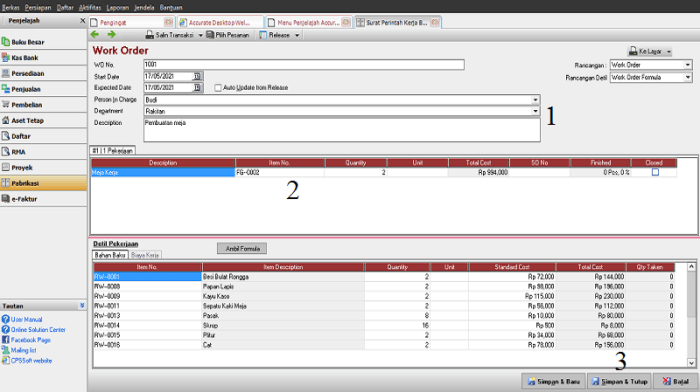Open Bantuan menu
The height and width of the screenshot is (392, 700).
[171, 7]
